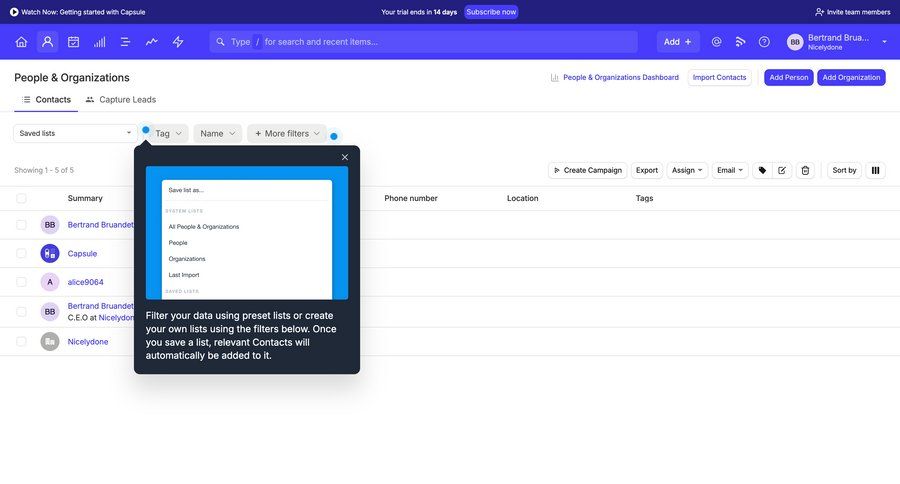Check the C.E.O Bertrand Bruandet row checkbox
This screenshot has width=900, height=484.
[21, 312]
